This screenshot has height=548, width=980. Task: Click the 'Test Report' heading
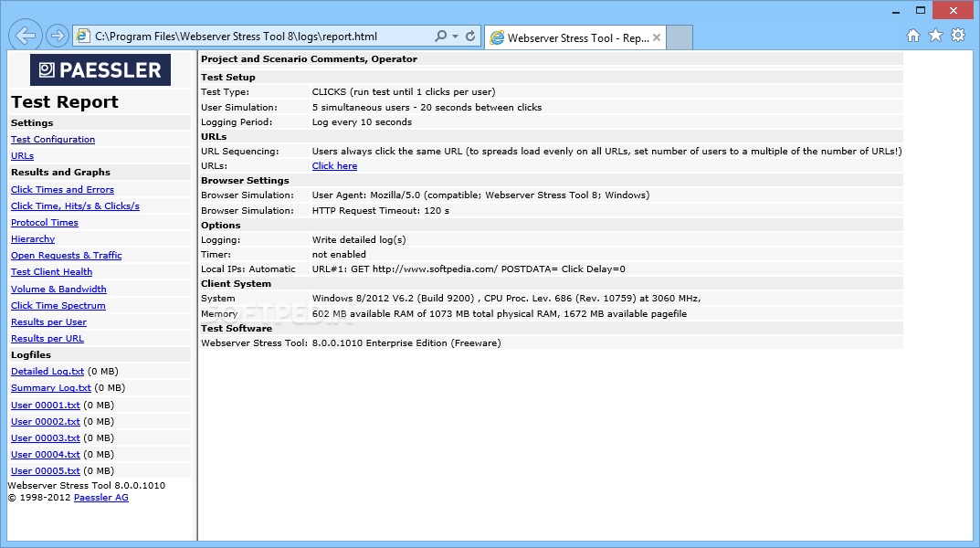click(x=64, y=102)
